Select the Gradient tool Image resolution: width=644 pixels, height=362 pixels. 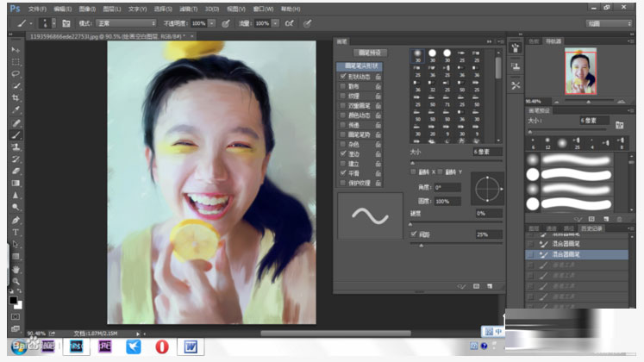[16, 183]
